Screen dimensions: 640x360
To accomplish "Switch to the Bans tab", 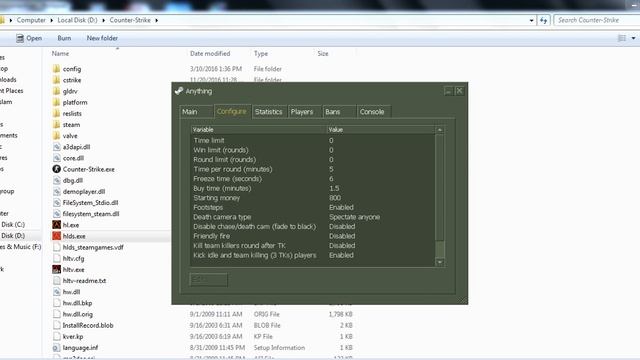I will click(x=339, y=112).
